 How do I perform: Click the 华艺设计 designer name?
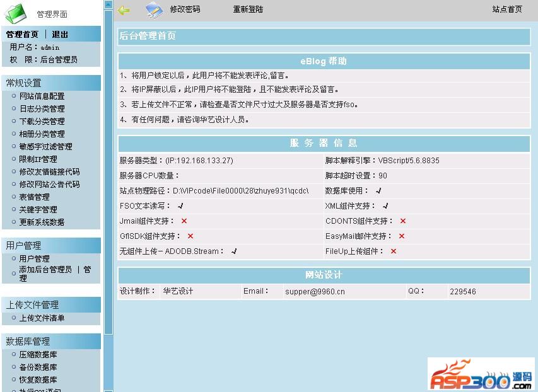tap(178, 291)
